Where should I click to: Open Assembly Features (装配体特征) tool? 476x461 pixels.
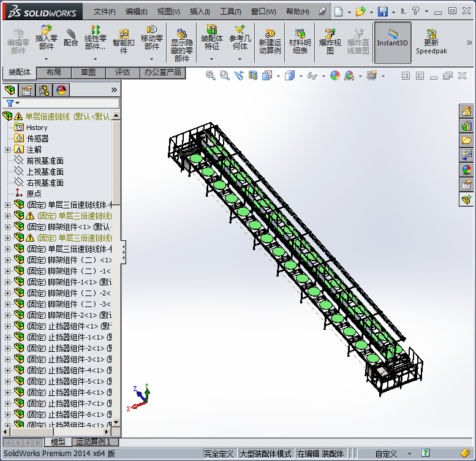point(212,38)
